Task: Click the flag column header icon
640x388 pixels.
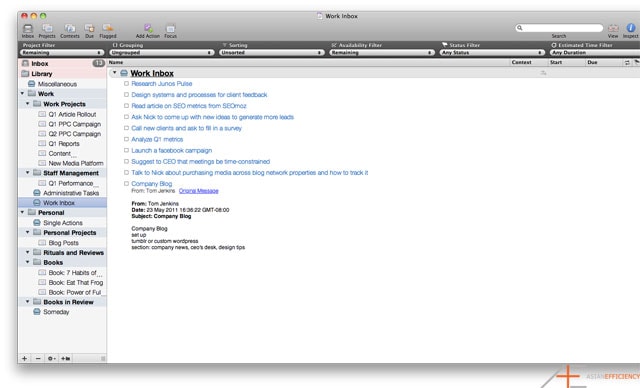Action: (636, 62)
